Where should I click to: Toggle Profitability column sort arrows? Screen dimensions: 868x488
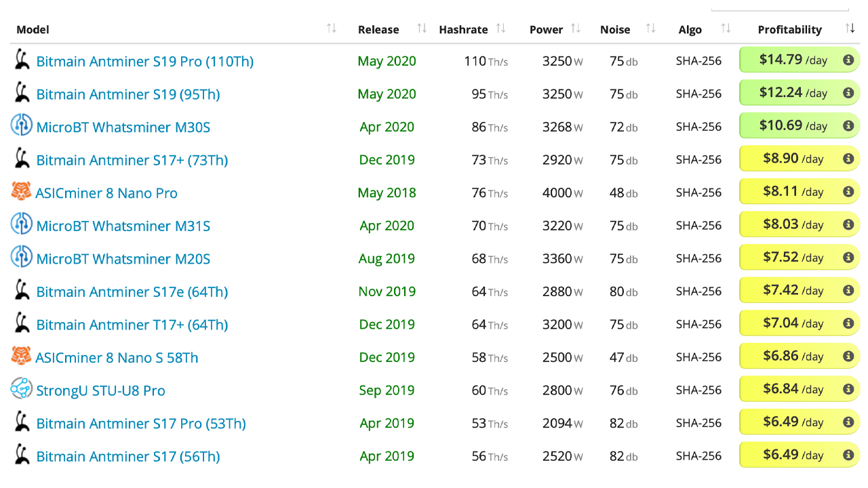click(850, 28)
